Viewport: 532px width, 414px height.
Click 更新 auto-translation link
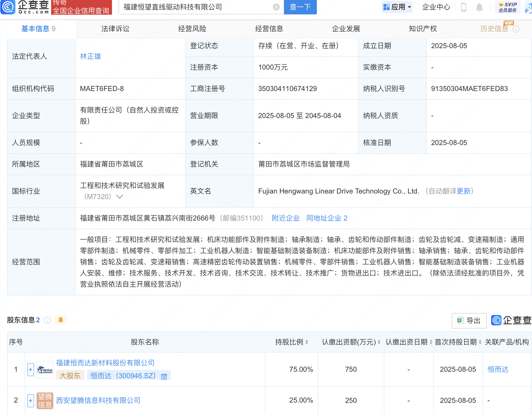click(464, 191)
